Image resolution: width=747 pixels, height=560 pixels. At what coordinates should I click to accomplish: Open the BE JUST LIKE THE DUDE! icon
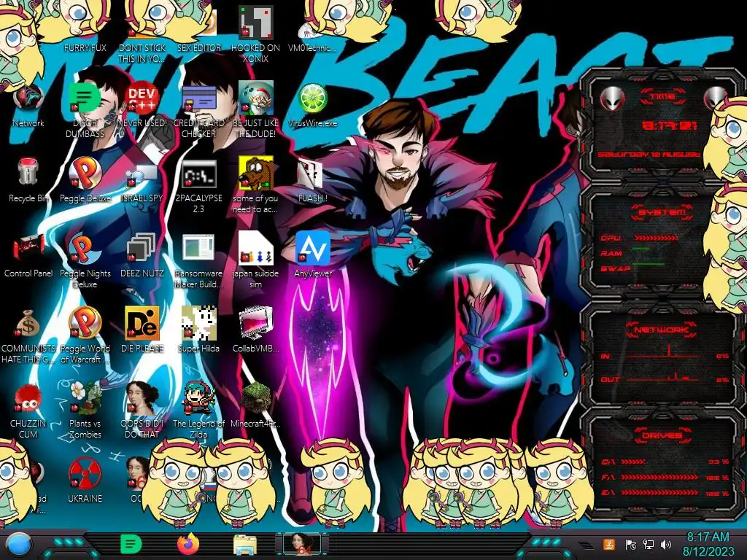point(255,111)
